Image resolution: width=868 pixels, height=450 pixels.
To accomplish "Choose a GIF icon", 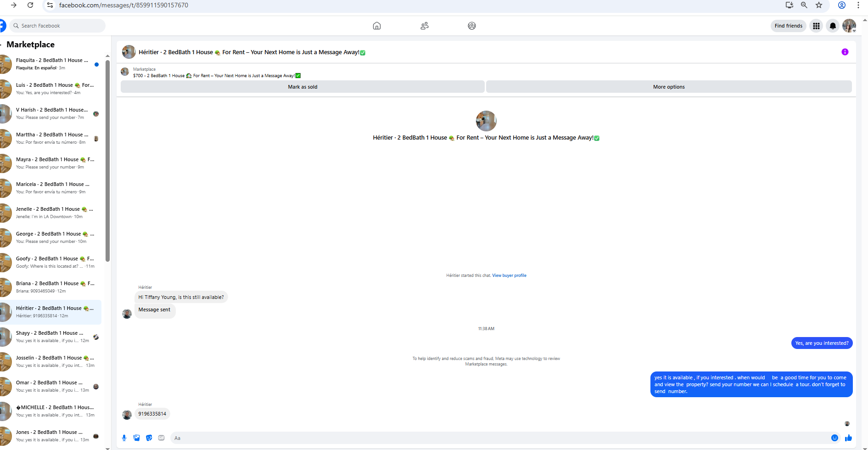I will click(161, 438).
